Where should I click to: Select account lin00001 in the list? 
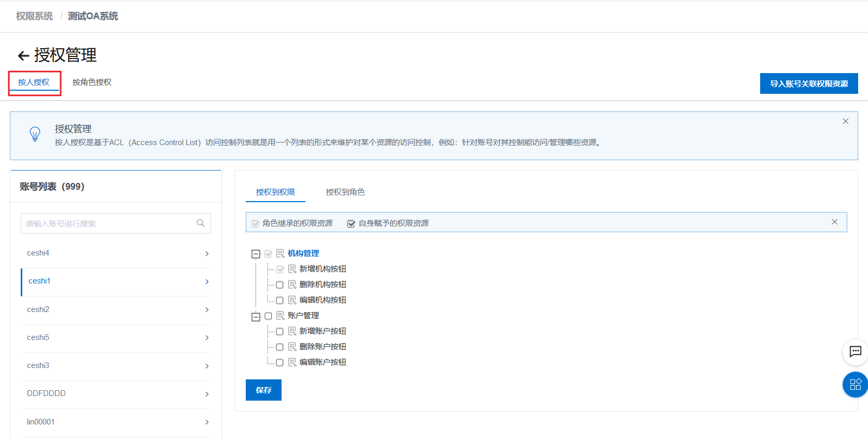tap(116, 422)
